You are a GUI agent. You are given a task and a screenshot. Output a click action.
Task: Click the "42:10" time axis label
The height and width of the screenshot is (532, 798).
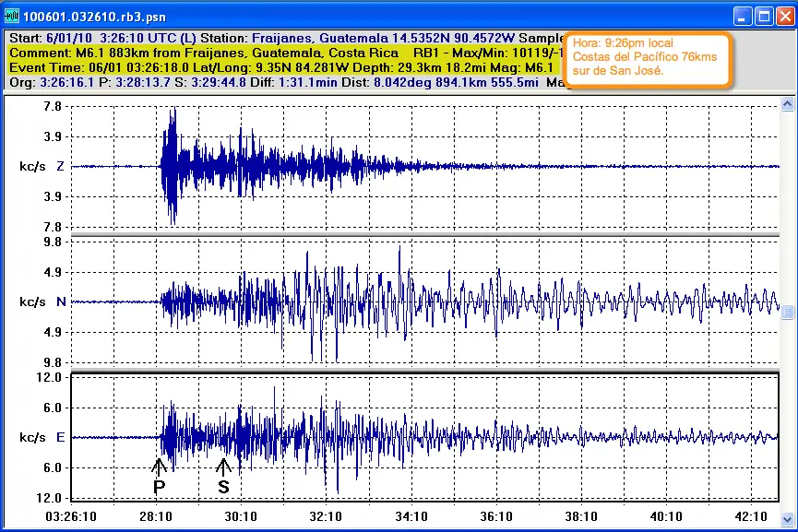click(751, 516)
